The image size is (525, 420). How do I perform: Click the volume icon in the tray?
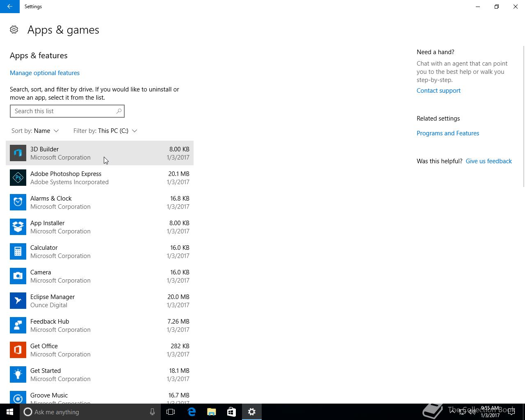pyautogui.click(x=472, y=412)
